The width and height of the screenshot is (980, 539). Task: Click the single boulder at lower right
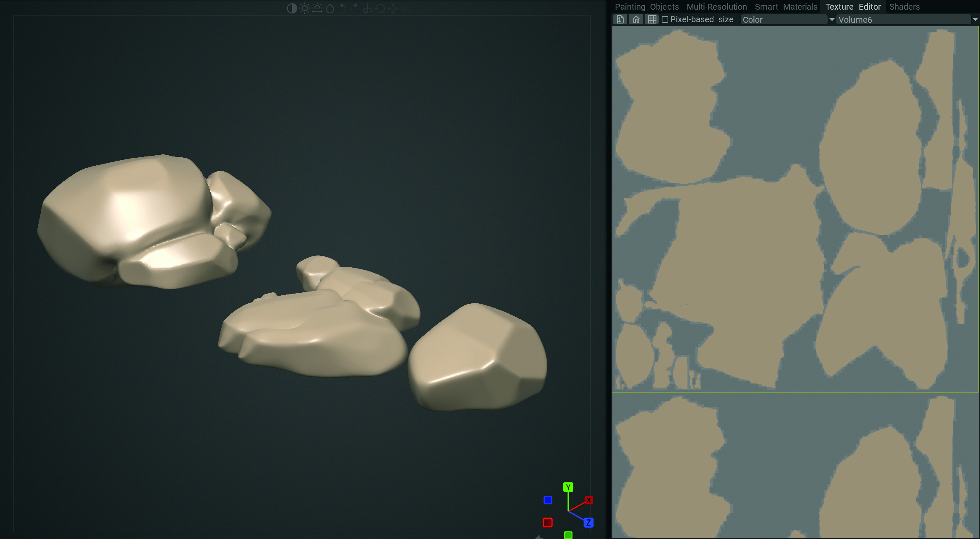(478, 357)
